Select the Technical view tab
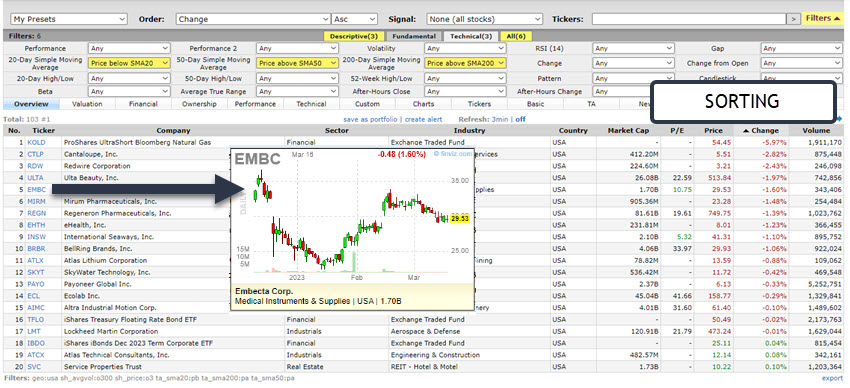Image resolution: width=850 pixels, height=388 pixels. pyautogui.click(x=311, y=104)
